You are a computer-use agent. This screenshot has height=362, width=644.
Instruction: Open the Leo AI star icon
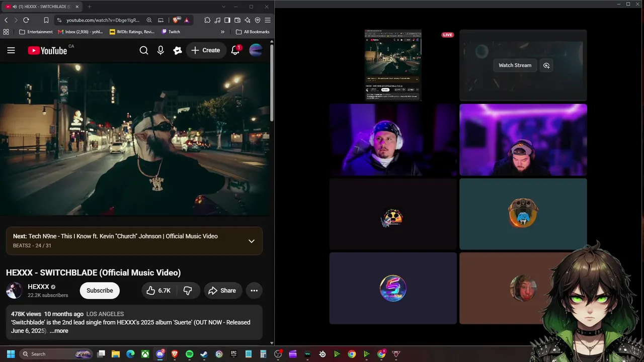point(248,20)
